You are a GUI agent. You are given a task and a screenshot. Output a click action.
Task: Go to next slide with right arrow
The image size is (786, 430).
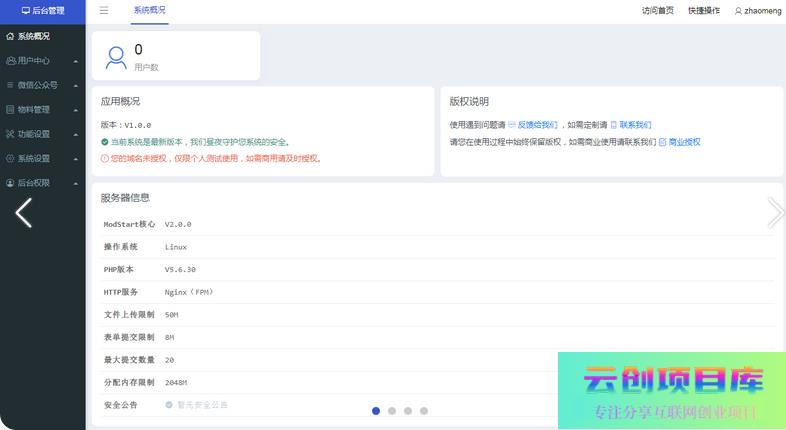click(775, 213)
